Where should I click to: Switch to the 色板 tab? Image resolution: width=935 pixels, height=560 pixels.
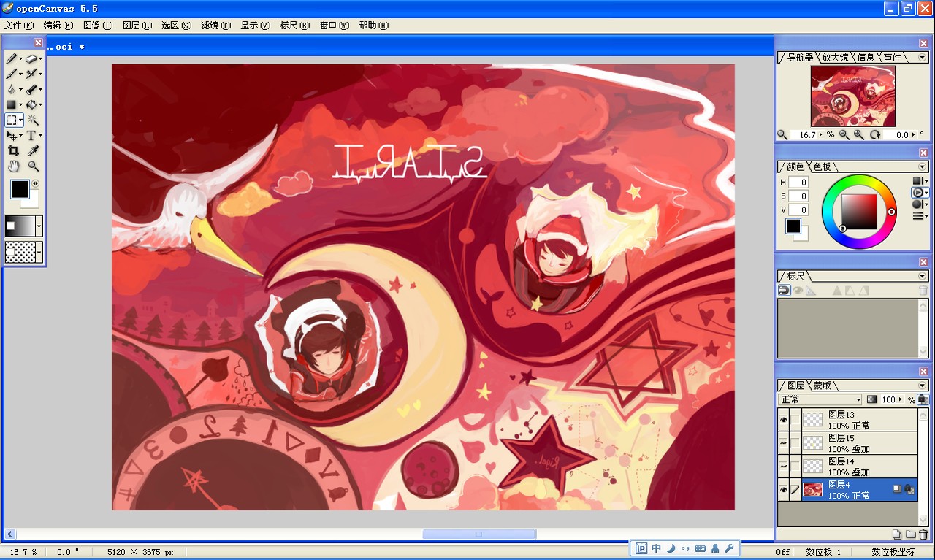click(x=822, y=166)
